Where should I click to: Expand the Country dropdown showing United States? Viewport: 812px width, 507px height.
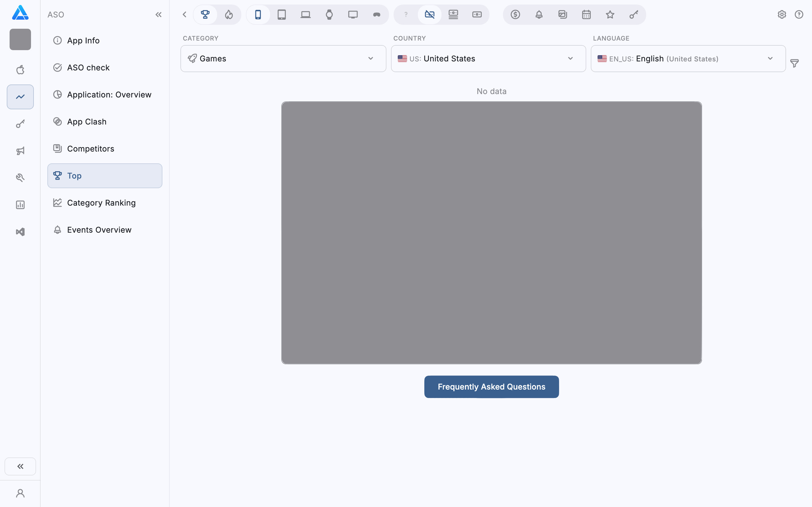tap(488, 59)
